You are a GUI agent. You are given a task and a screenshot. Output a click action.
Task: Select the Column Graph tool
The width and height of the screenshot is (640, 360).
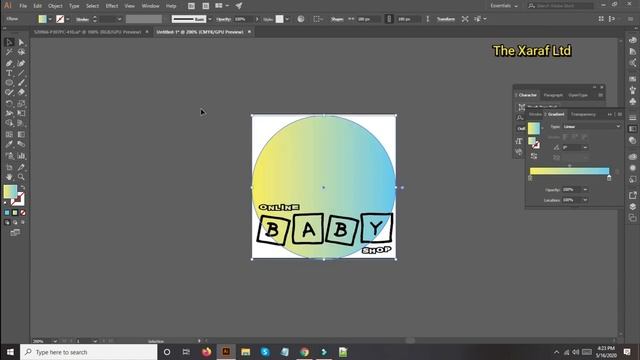(21, 156)
